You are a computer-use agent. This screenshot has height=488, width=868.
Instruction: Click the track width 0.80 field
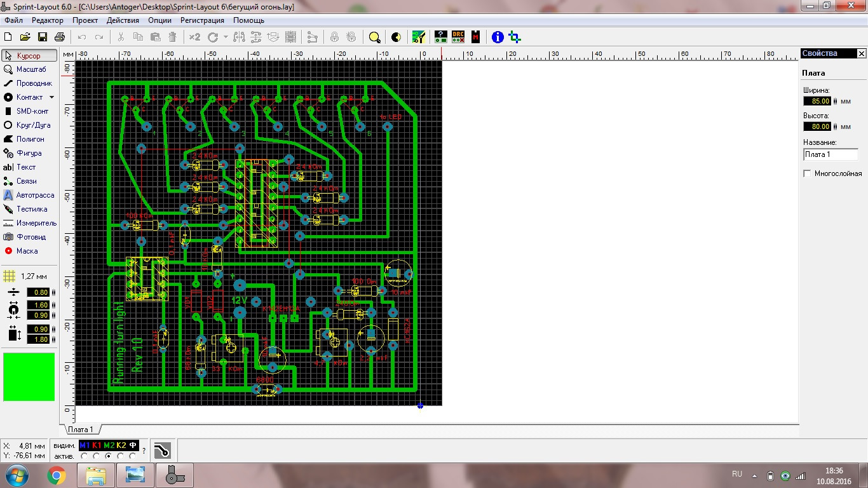37,292
